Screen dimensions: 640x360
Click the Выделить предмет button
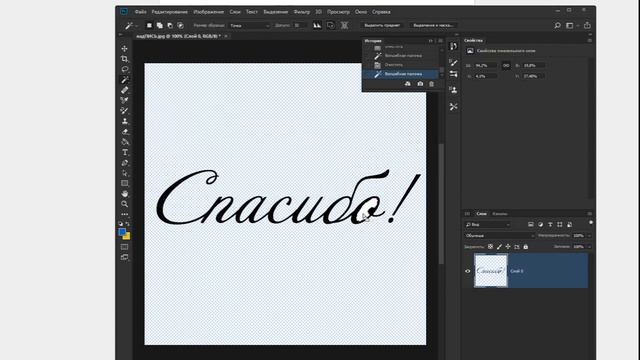[x=382, y=25]
